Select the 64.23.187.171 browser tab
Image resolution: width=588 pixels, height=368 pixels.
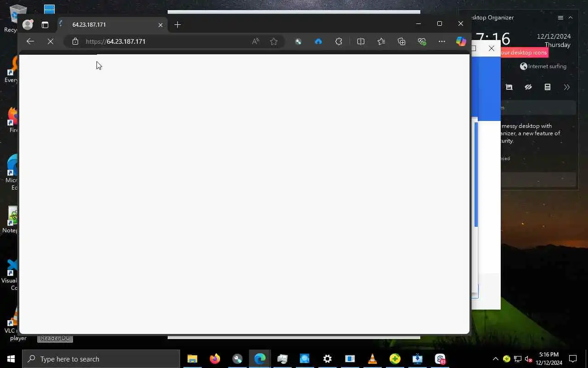112,25
